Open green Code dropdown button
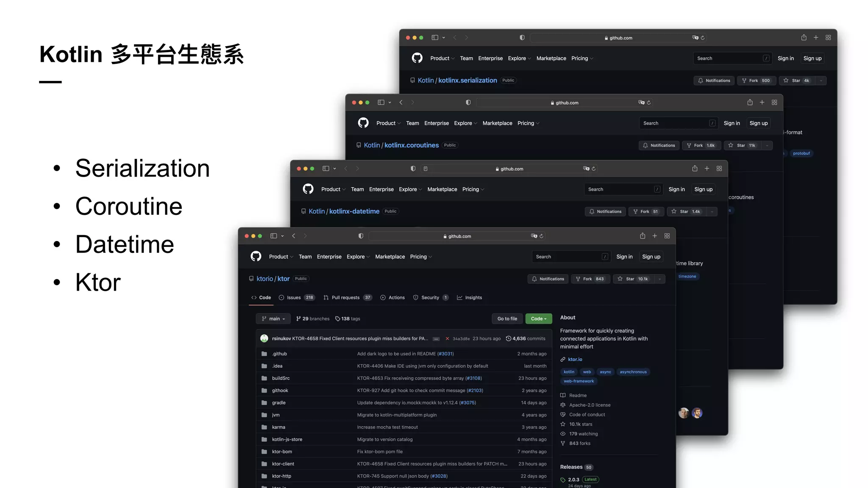 tap(539, 319)
